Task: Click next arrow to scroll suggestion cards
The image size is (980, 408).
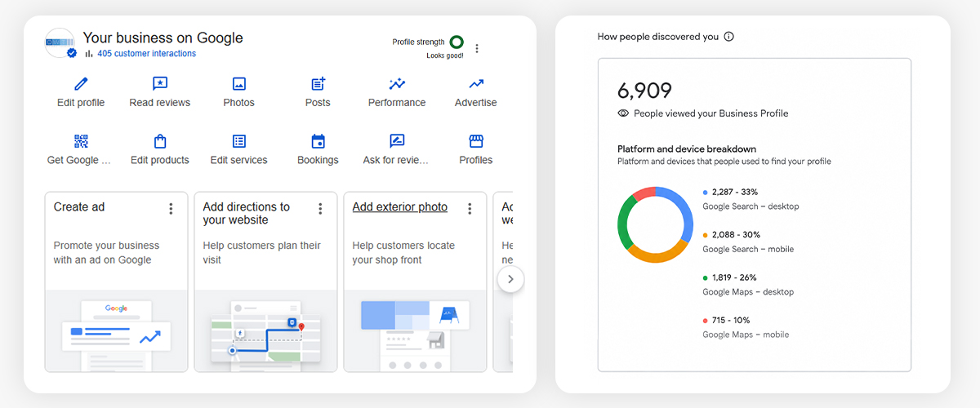Action: click(x=510, y=279)
